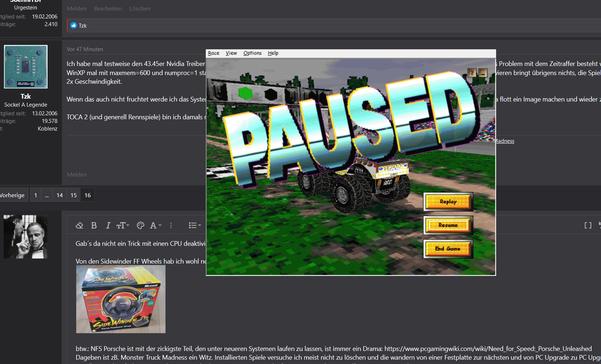Click the Replay button in paused game

[x=448, y=202]
